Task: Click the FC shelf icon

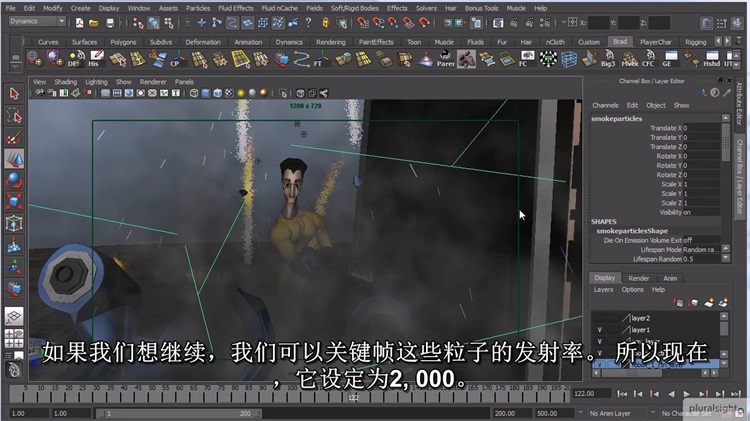Action: point(527,59)
